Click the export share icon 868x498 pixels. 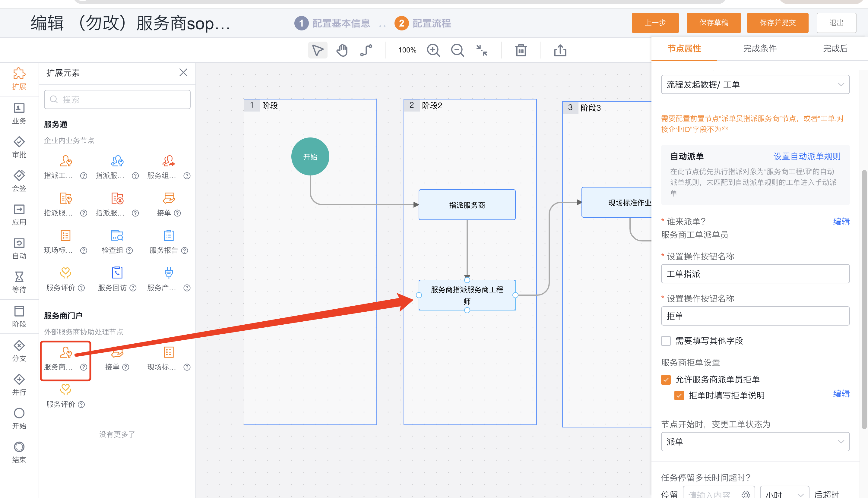click(560, 50)
